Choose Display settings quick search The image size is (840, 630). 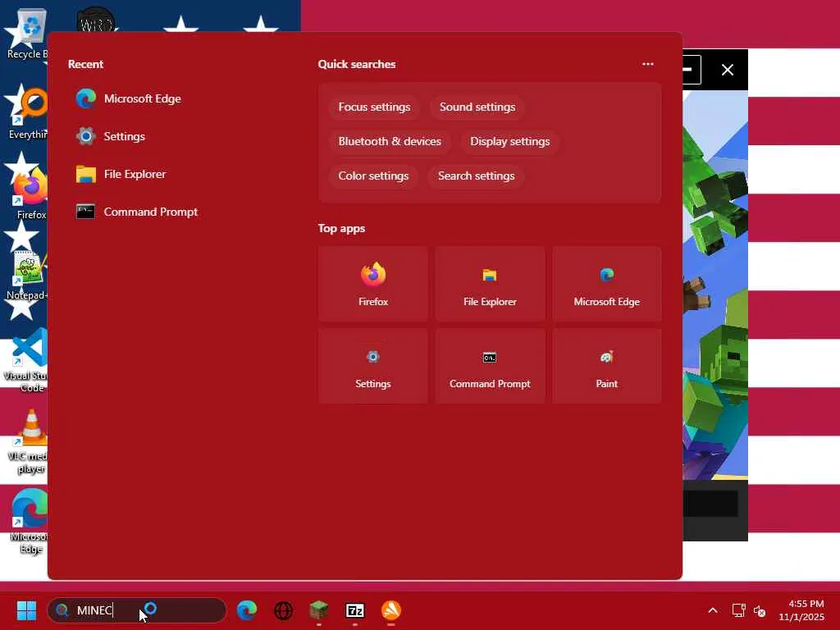[509, 141]
